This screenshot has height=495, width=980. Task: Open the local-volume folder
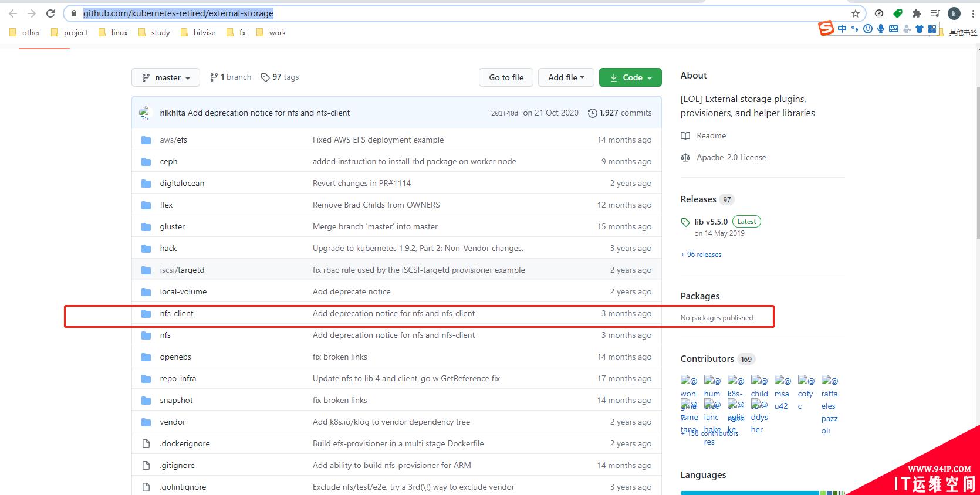point(183,291)
